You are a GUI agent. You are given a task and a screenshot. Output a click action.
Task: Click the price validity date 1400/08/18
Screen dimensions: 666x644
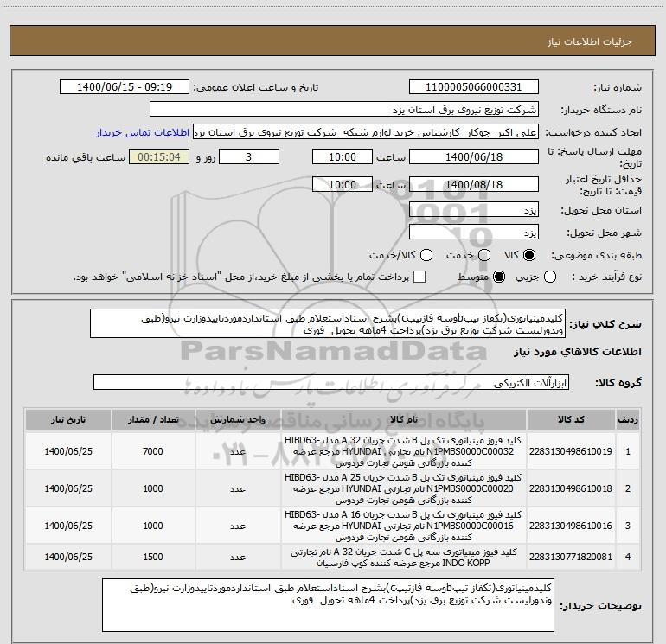pyautogui.click(x=474, y=184)
